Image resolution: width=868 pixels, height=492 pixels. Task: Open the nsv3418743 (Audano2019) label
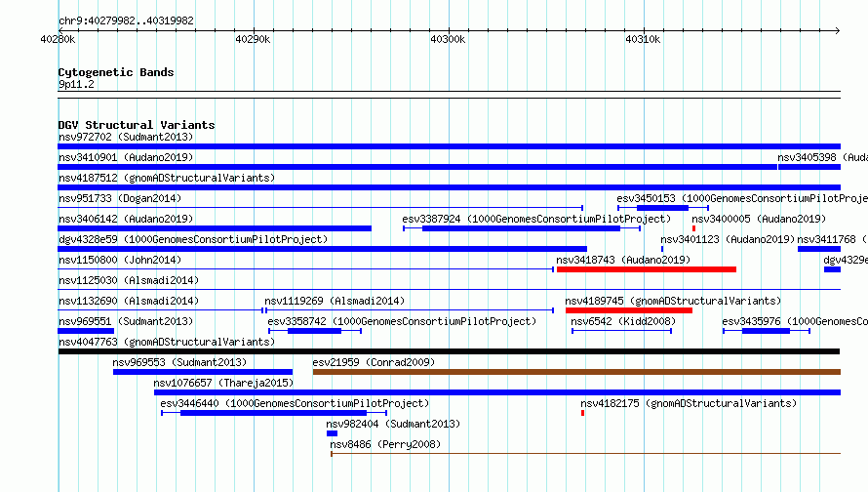point(623,260)
